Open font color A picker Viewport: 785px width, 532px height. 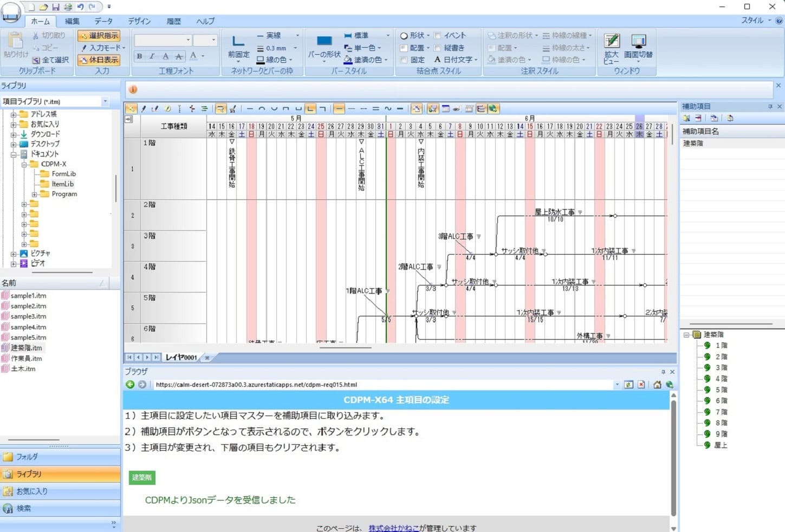(196, 56)
